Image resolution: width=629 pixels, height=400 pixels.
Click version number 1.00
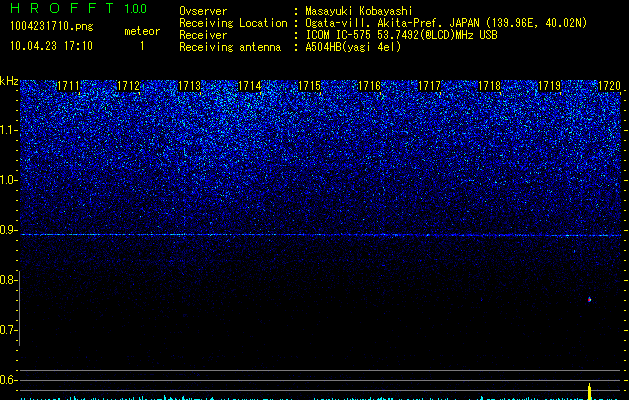136,8
